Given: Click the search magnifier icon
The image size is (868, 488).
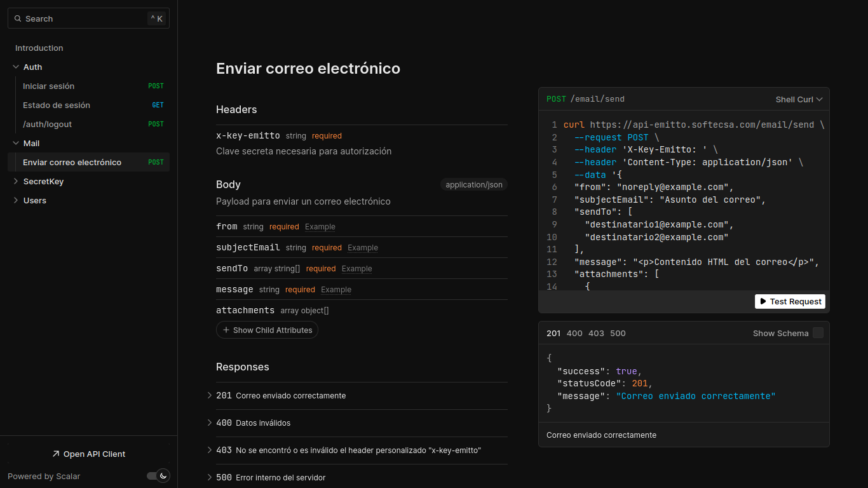Looking at the screenshot, I should [x=18, y=19].
